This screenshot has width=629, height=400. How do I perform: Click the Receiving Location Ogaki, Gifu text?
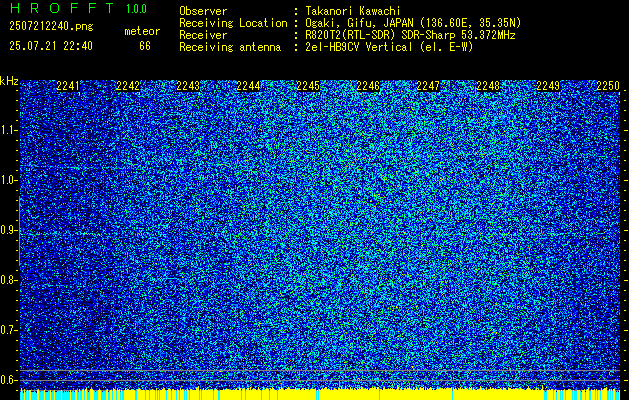coord(413,23)
